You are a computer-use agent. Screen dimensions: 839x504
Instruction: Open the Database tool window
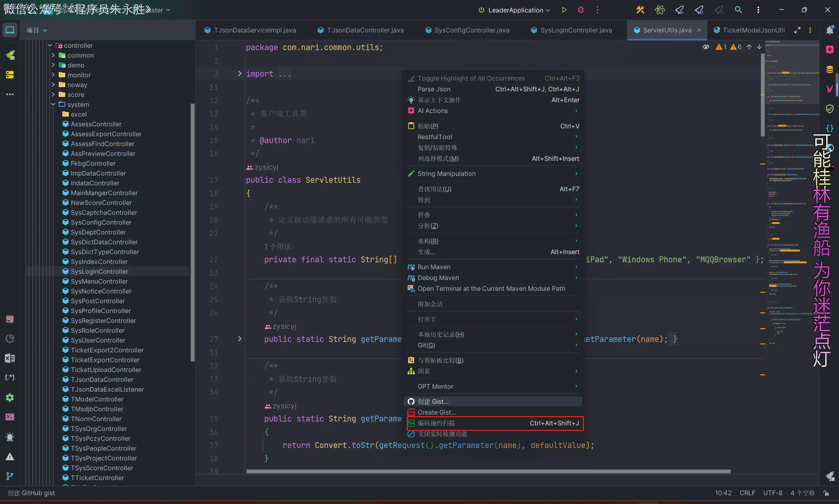point(829,70)
